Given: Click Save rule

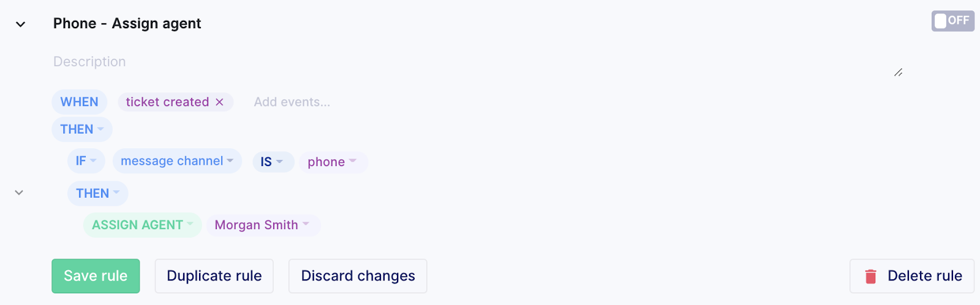Looking at the screenshot, I should click(96, 276).
